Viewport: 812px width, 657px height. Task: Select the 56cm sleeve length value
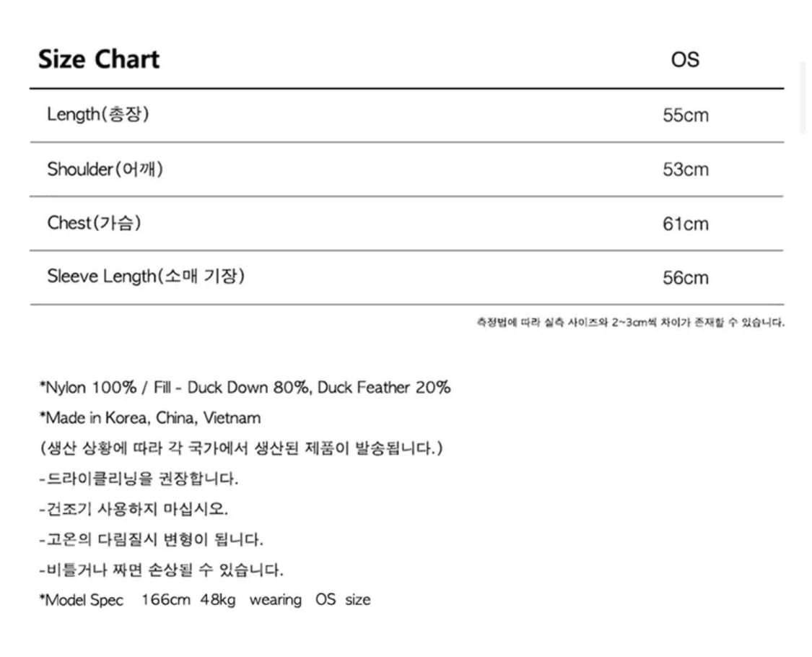click(686, 278)
